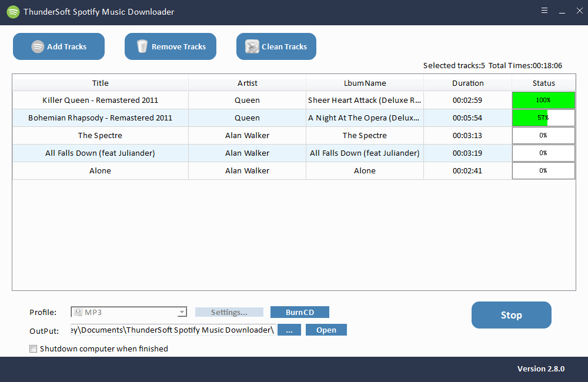Expand the MP3 profile dropdown
Image resolution: width=588 pixels, height=382 pixels.
point(182,313)
